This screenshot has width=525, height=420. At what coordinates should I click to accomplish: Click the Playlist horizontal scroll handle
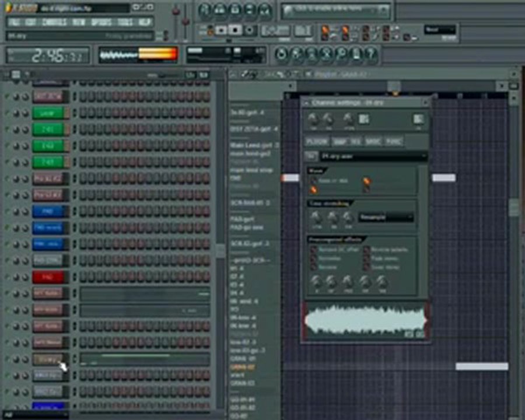[x=394, y=86]
